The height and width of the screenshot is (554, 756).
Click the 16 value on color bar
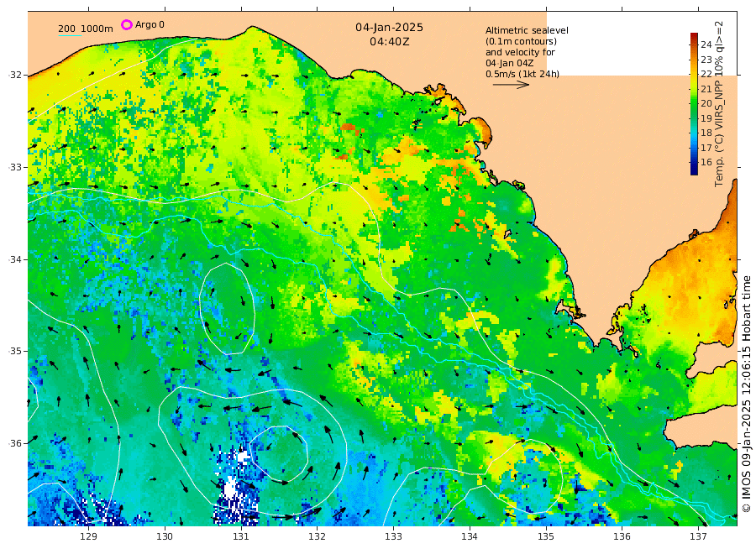pos(706,162)
